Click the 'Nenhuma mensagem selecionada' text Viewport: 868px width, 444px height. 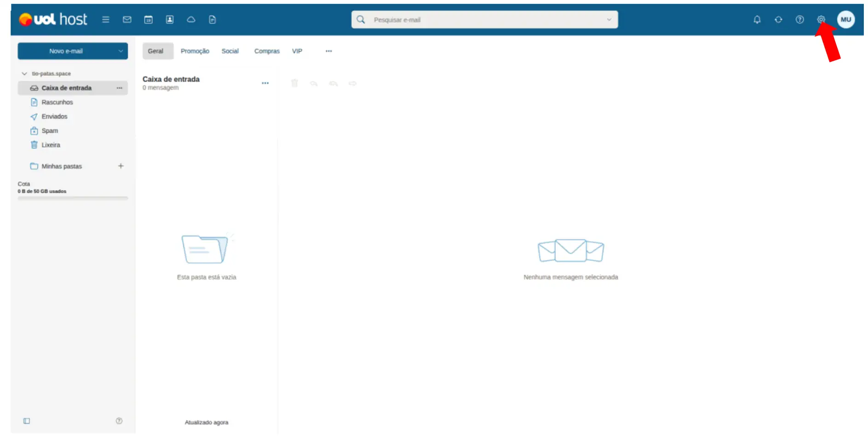pyautogui.click(x=570, y=277)
